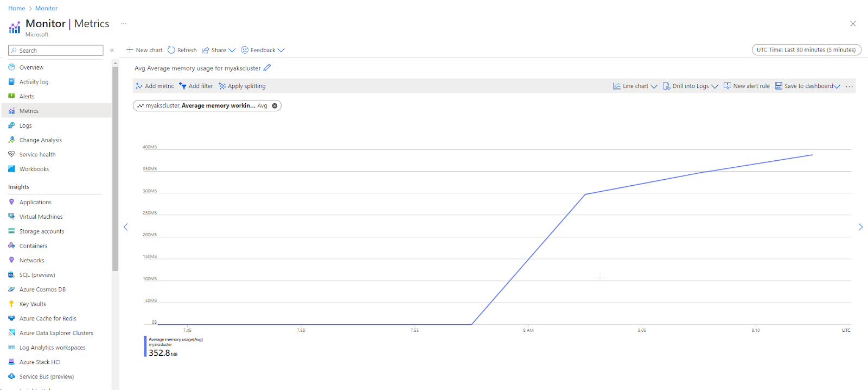The image size is (868, 390).
Task: Open the chart more options ellipsis
Action: pyautogui.click(x=850, y=86)
